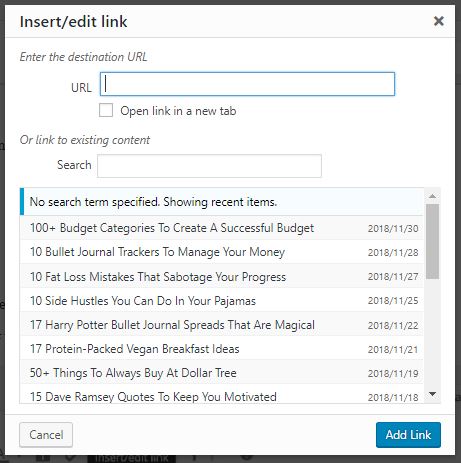Image resolution: width=461 pixels, height=463 pixels.
Task: Pick 15 Dave Ramsey Quotes post
Action: click(222, 394)
